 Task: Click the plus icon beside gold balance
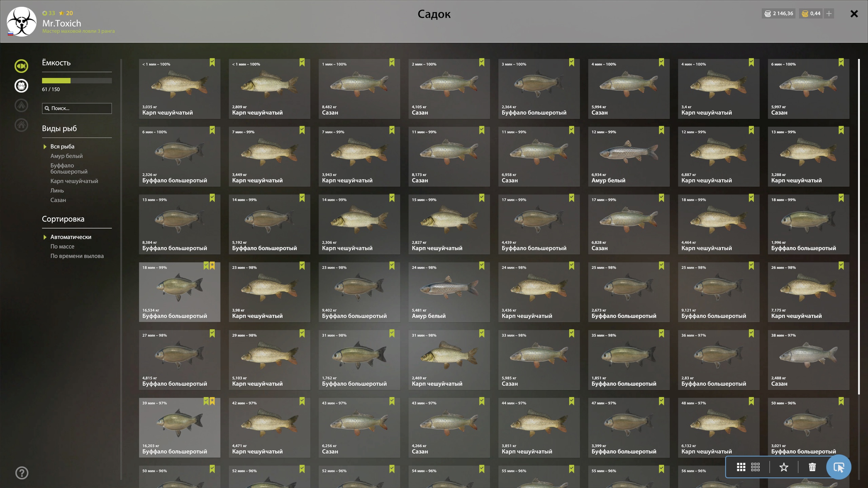(x=829, y=14)
